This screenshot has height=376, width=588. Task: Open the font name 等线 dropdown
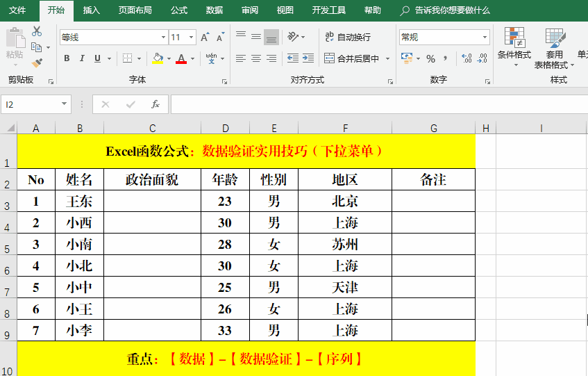tap(164, 37)
